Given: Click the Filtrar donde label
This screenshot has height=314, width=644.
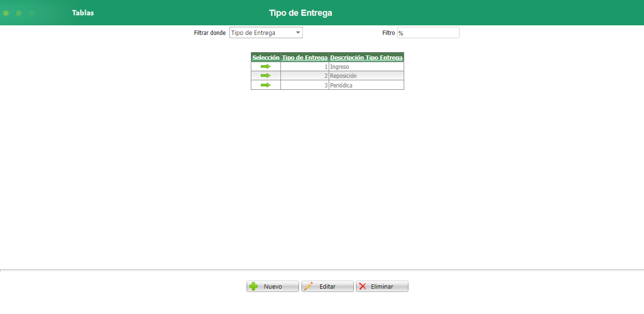Looking at the screenshot, I should (x=210, y=33).
